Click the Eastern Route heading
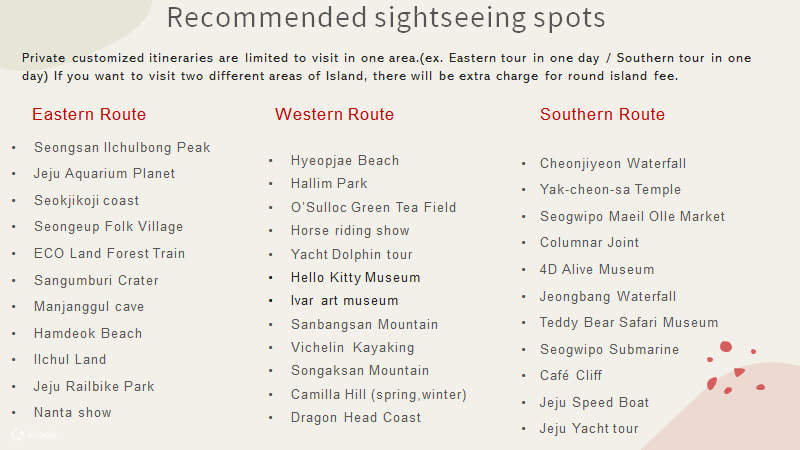This screenshot has width=800, height=450. [89, 114]
